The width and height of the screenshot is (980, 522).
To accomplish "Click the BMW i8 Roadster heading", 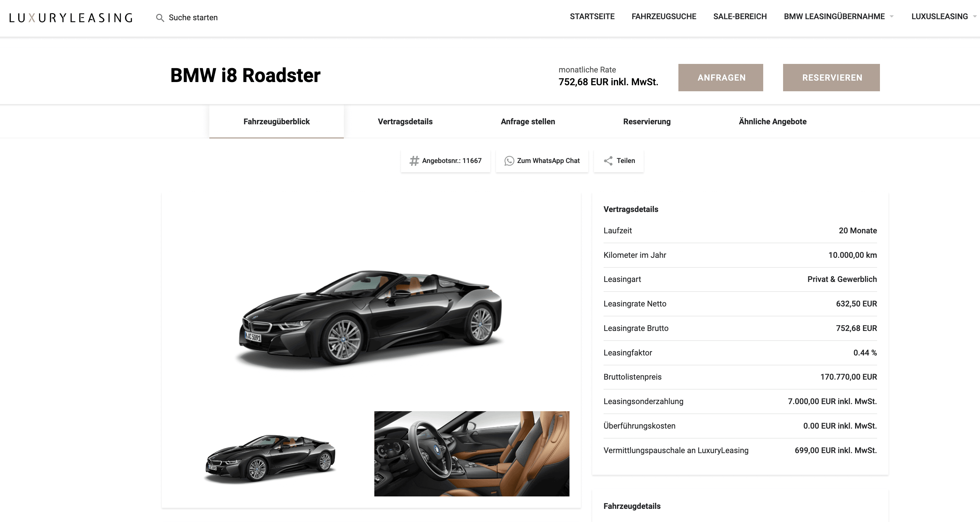I will [246, 75].
